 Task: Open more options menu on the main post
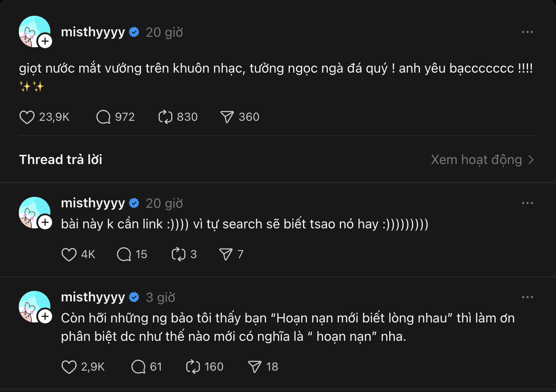528,32
